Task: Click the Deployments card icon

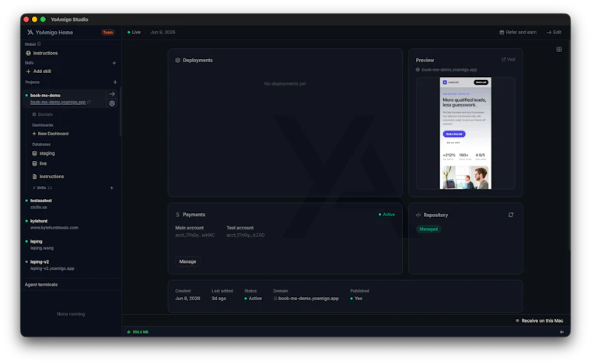Action: pos(177,61)
